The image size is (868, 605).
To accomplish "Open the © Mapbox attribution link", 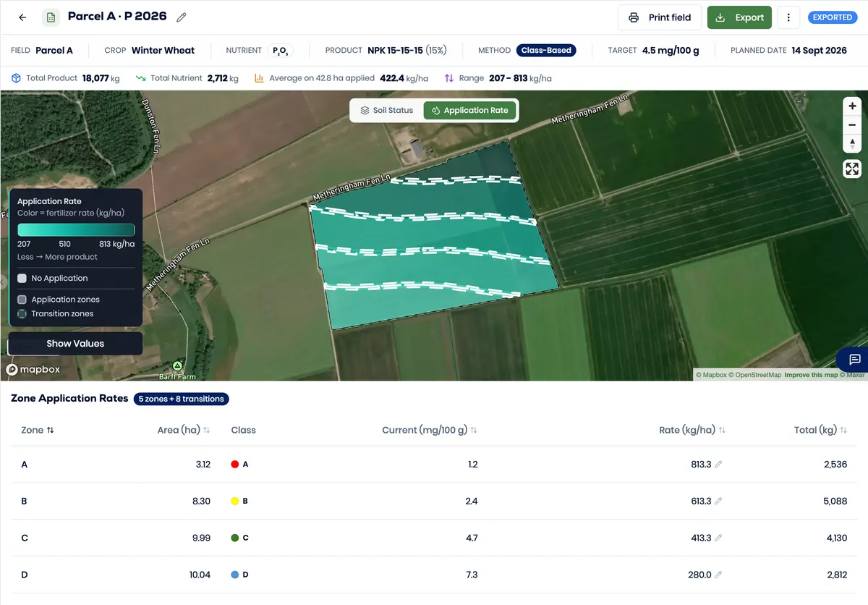I will (x=711, y=375).
